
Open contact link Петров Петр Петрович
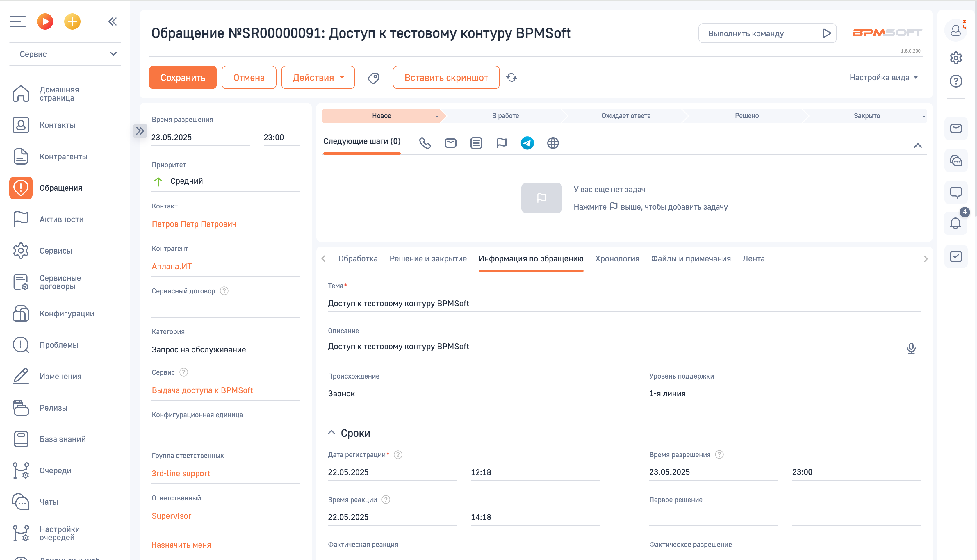pyautogui.click(x=194, y=224)
